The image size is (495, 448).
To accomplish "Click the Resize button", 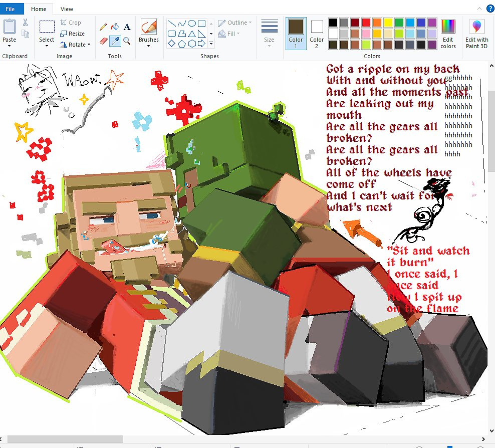I will [x=72, y=34].
